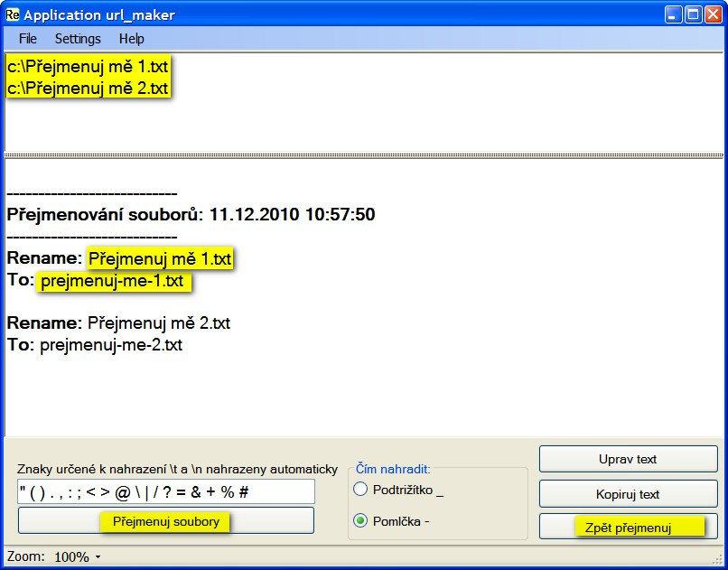This screenshot has height=570, width=728.
Task: Maximize the url_maker window
Action: point(693,14)
